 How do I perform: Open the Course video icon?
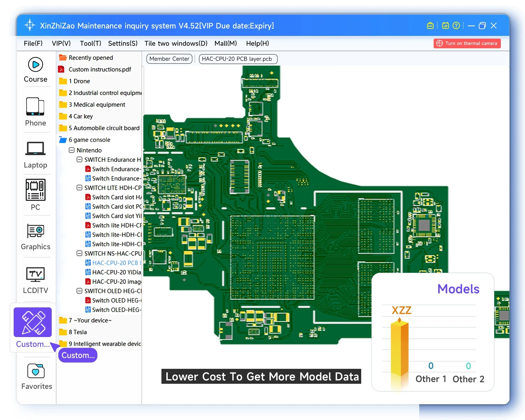click(x=35, y=65)
